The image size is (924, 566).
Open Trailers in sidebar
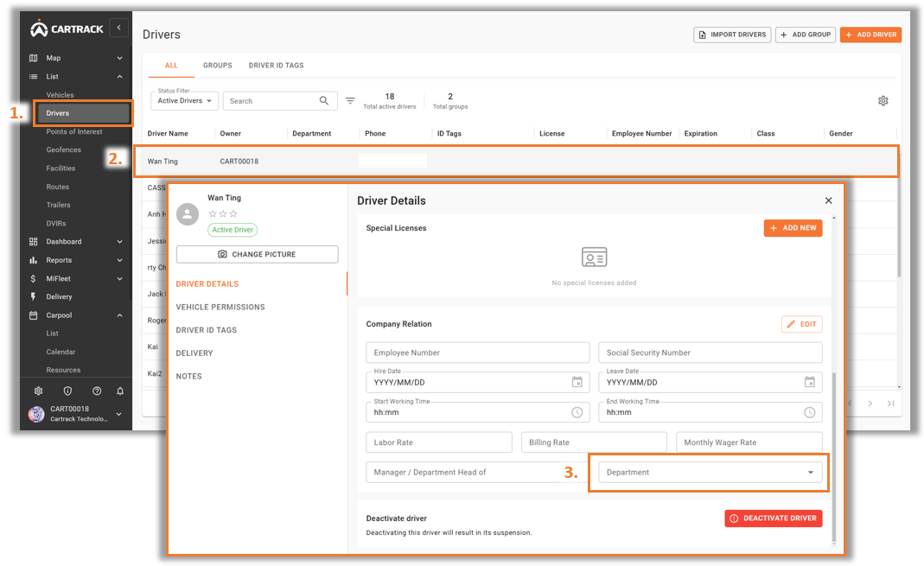pyautogui.click(x=58, y=205)
